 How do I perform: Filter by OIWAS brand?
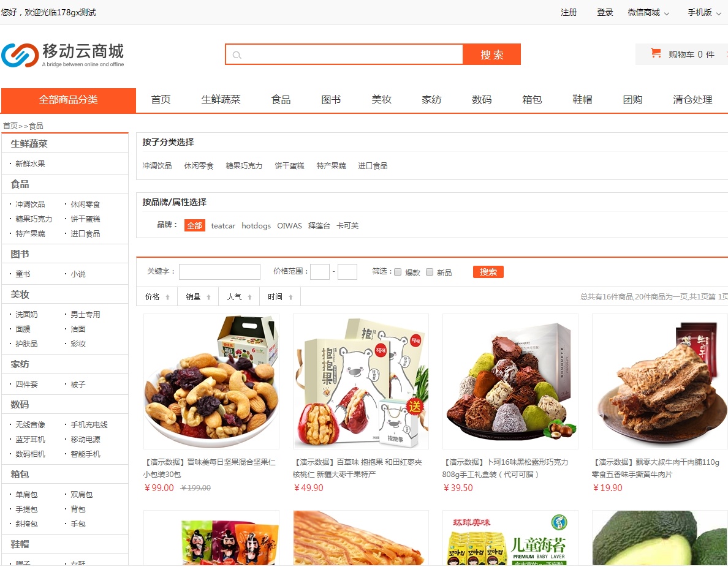click(x=289, y=225)
